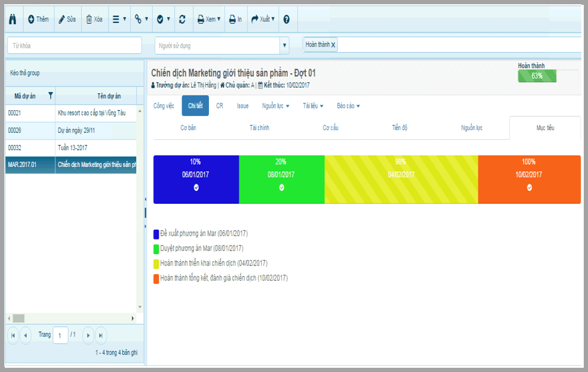Select project Tuần 13-2017
This screenshot has height=372, width=588.
tap(73, 148)
